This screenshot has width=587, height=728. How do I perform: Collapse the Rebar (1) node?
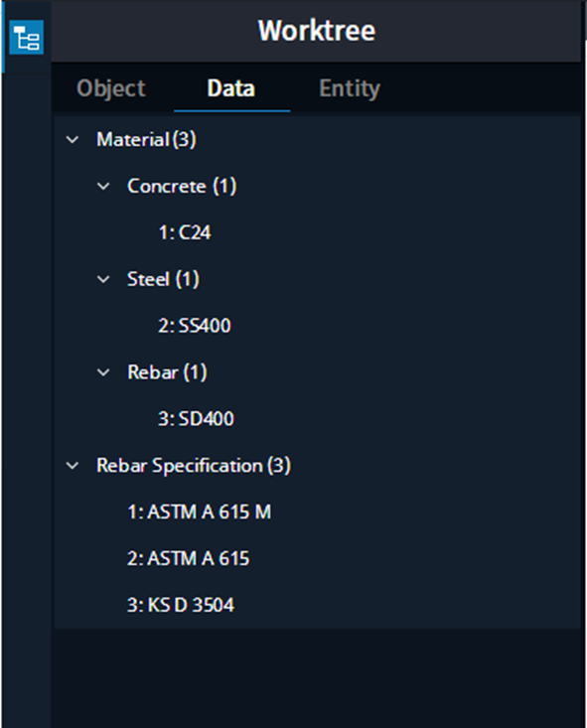(x=103, y=371)
